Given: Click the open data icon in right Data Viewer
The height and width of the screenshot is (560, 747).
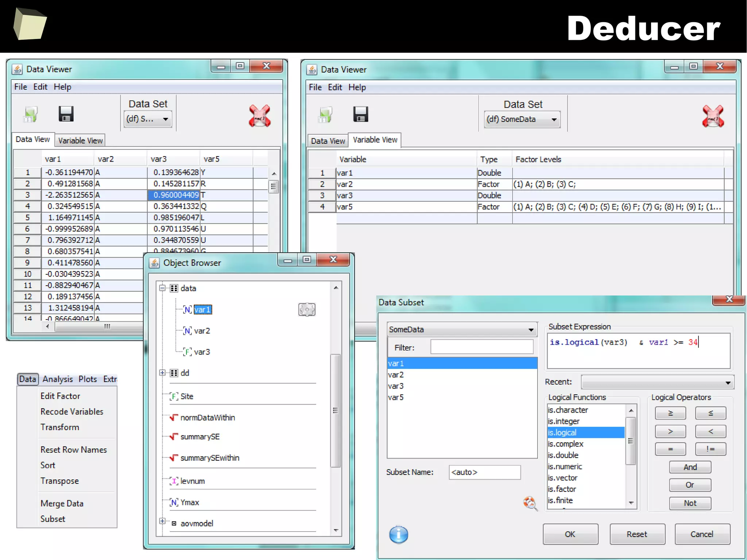Looking at the screenshot, I should pos(325,115).
